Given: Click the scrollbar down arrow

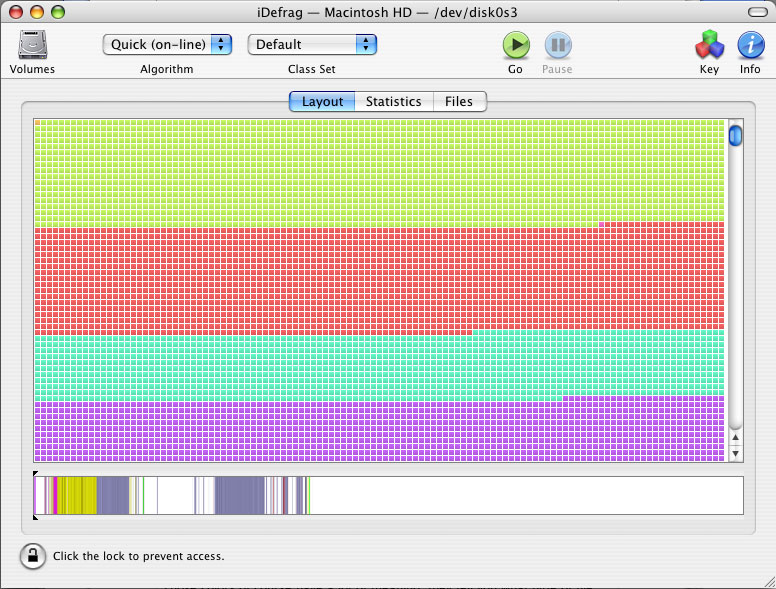Looking at the screenshot, I should pyautogui.click(x=735, y=453).
